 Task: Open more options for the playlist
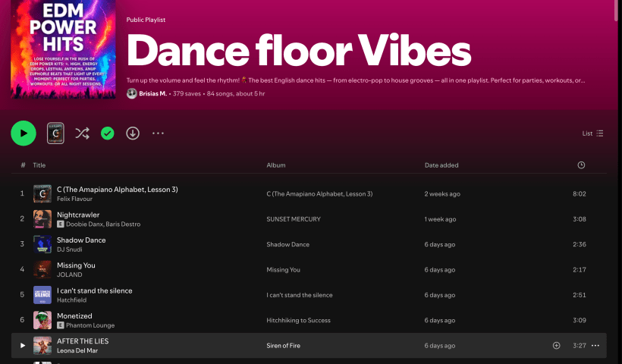tap(158, 133)
